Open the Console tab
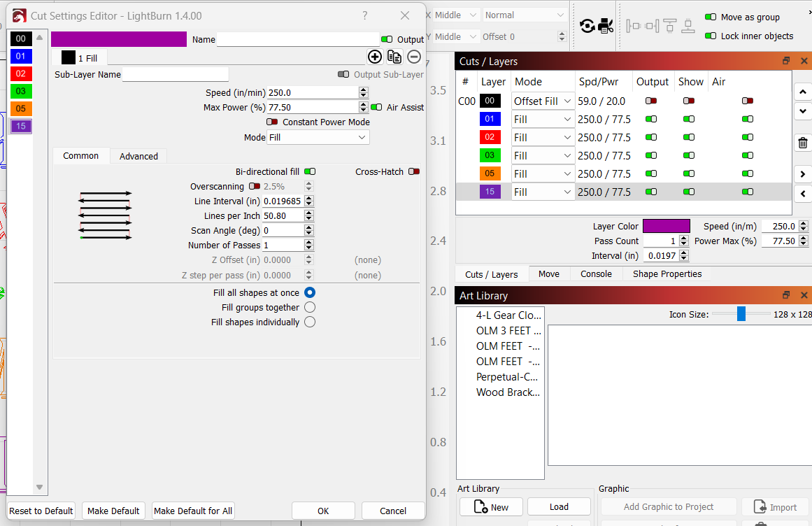812x526 pixels. tap(596, 274)
